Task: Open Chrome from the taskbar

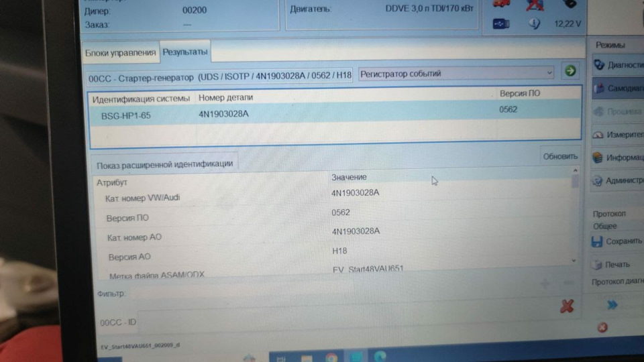Action: [x=331, y=357]
